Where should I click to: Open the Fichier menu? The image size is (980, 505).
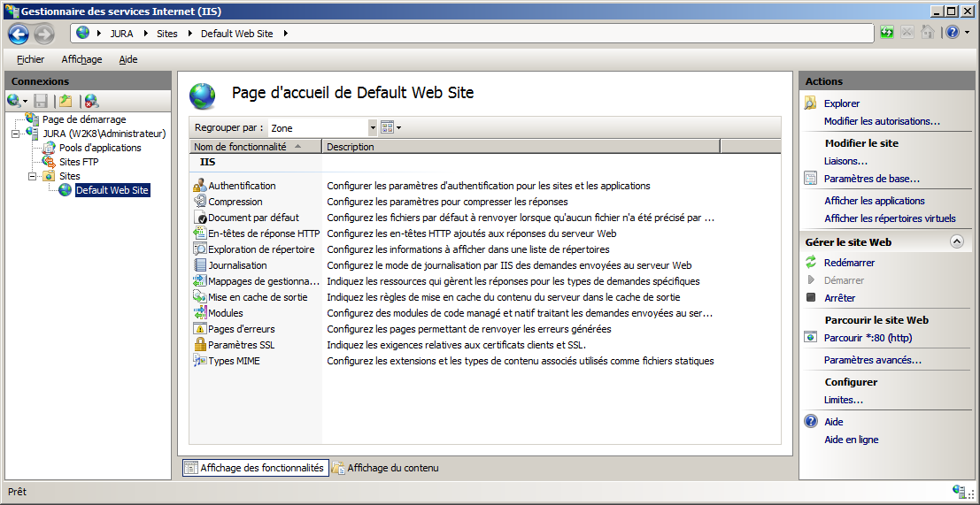pyautogui.click(x=30, y=59)
